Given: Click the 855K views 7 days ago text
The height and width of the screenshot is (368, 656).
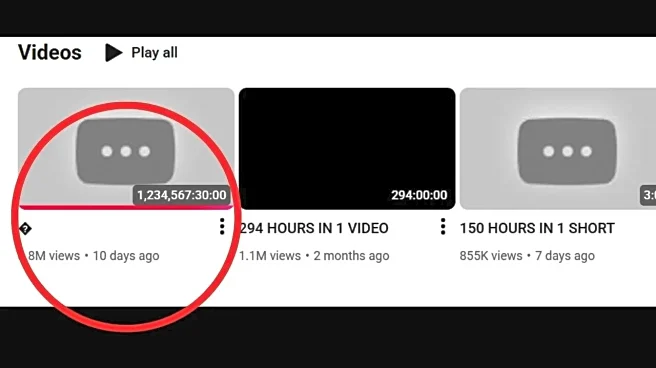Looking at the screenshot, I should [527, 256].
